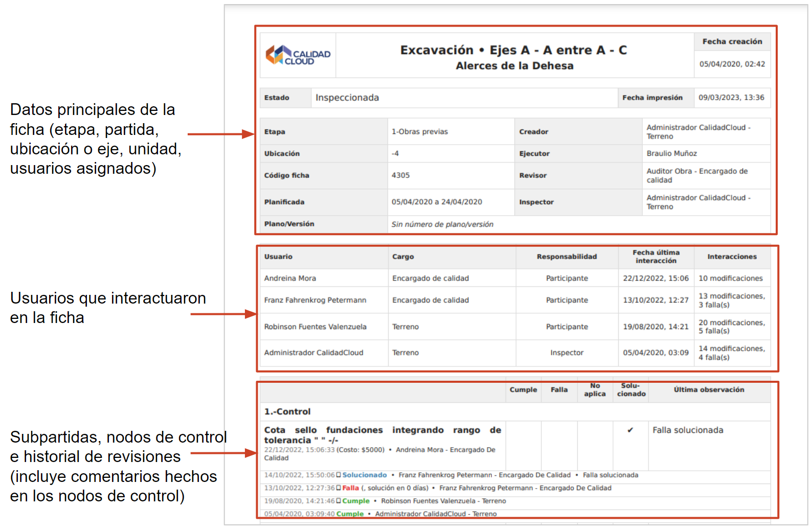The width and height of the screenshot is (812, 531).
Task: Click the Cota sello fundaciones control node title
Action: [382, 435]
